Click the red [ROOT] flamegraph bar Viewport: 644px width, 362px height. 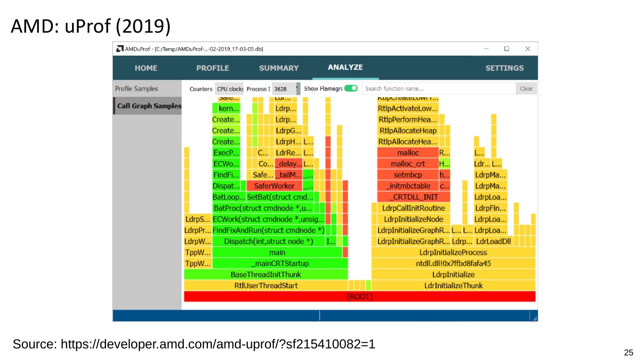359,297
